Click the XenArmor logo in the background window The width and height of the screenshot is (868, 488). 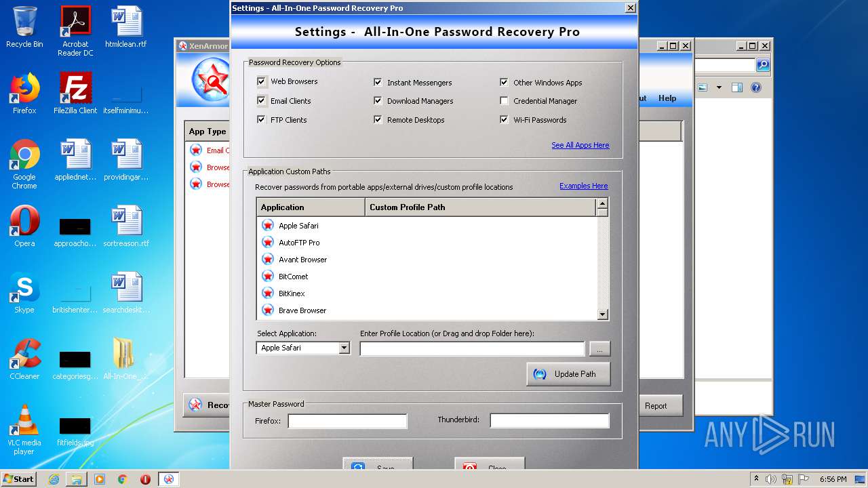(x=211, y=79)
